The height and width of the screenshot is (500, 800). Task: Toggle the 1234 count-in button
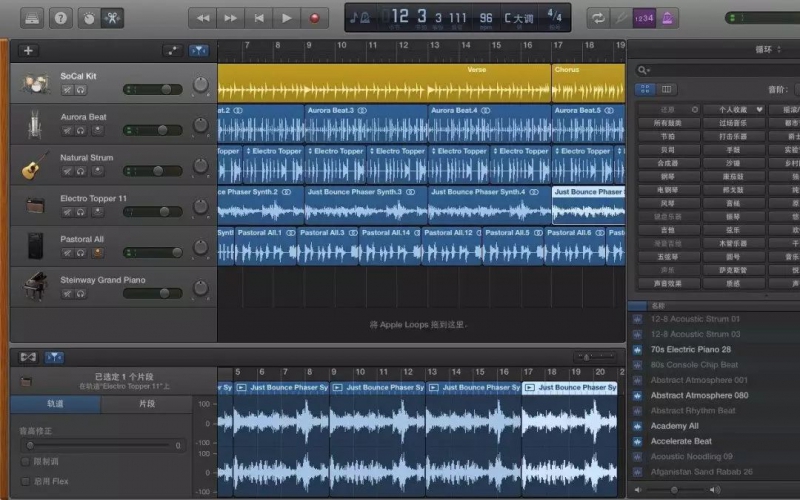(644, 19)
